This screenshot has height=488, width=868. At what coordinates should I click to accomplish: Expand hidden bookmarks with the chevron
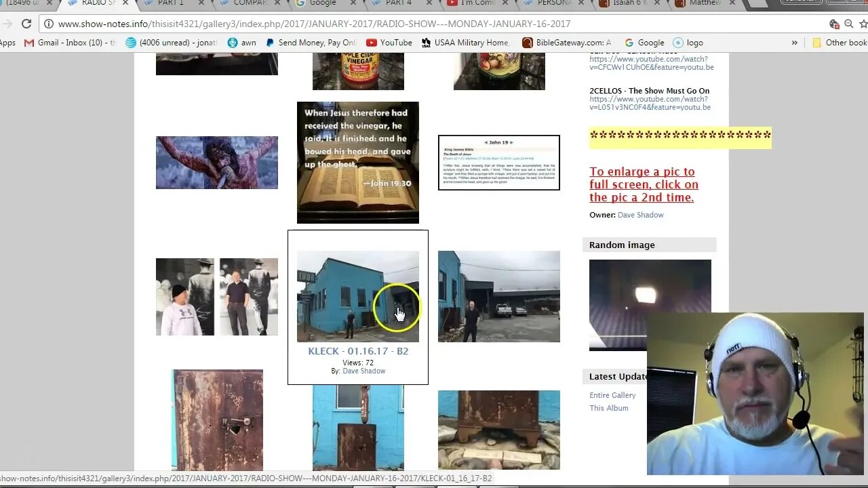(x=794, y=42)
